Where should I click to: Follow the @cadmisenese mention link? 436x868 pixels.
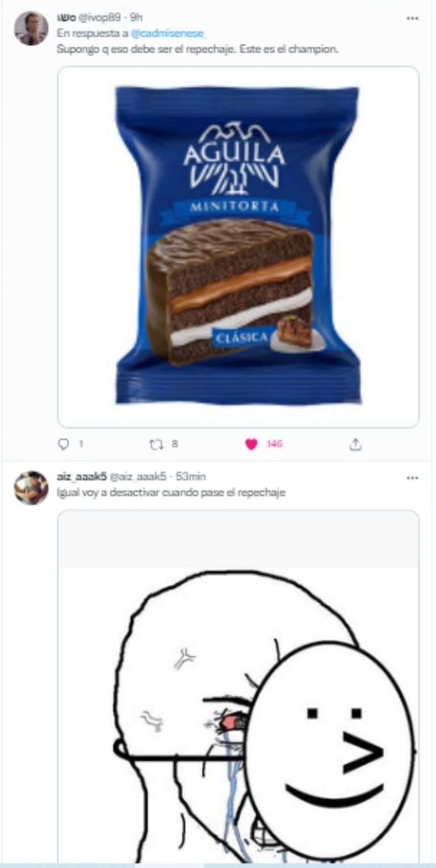(167, 34)
